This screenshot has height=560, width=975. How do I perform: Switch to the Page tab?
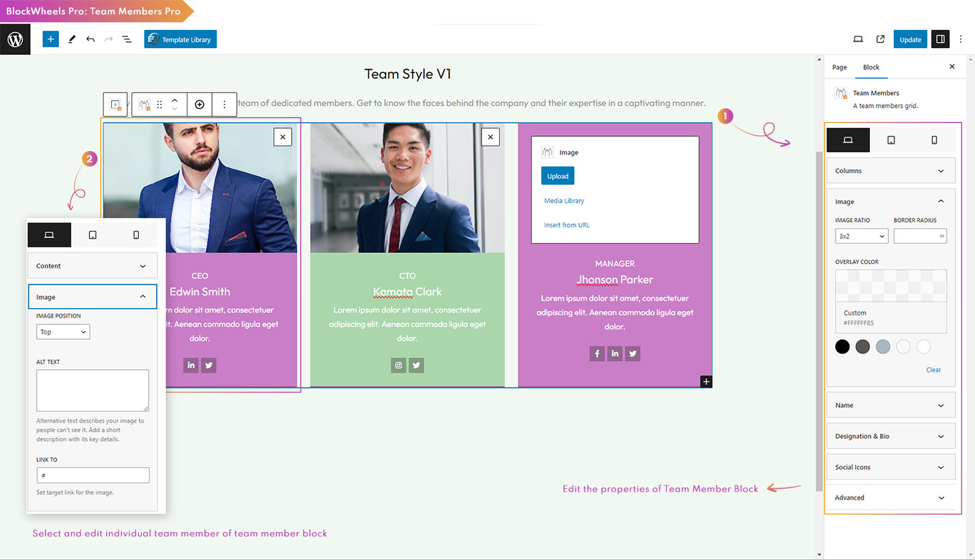[x=840, y=67]
